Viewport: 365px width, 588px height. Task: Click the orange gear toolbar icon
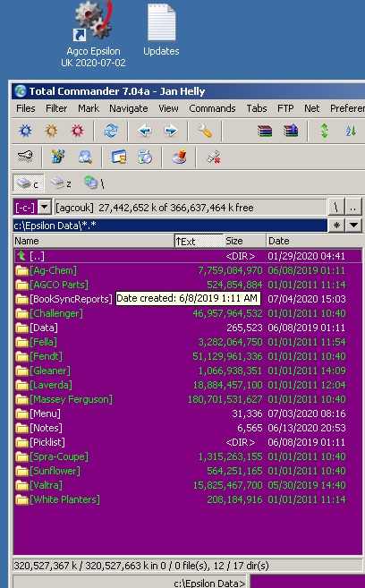(x=51, y=131)
